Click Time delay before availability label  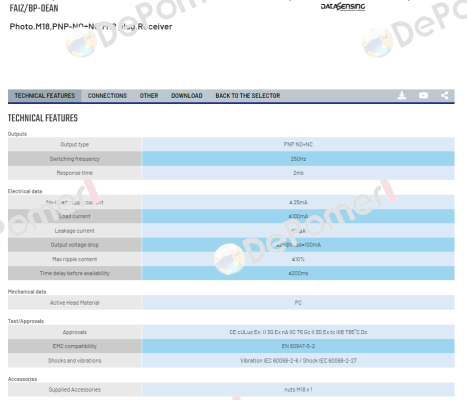tap(75, 273)
